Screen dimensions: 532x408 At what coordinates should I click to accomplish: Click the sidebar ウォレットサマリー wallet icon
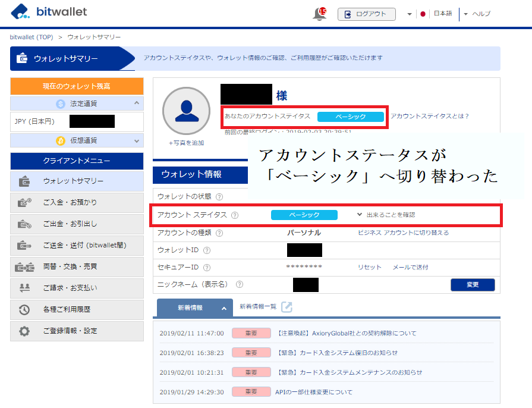coord(24,181)
